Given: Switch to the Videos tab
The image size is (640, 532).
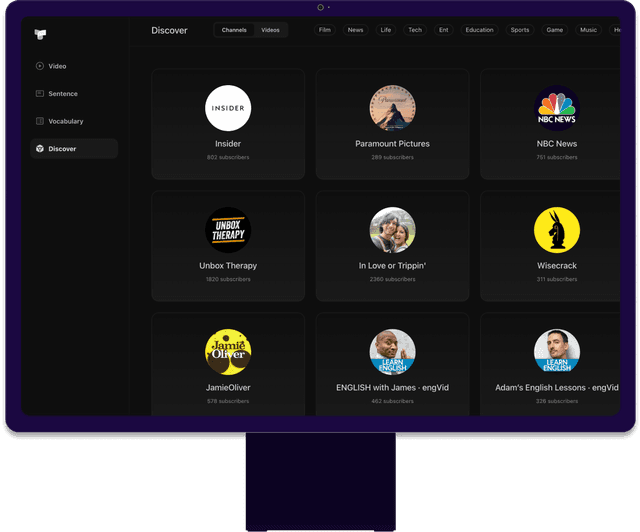Looking at the screenshot, I should 270,30.
